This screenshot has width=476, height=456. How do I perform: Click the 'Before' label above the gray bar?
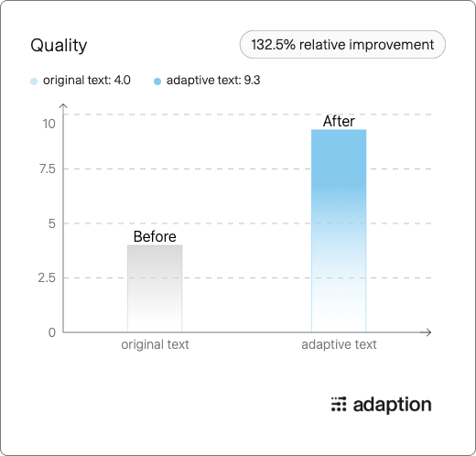tap(155, 236)
